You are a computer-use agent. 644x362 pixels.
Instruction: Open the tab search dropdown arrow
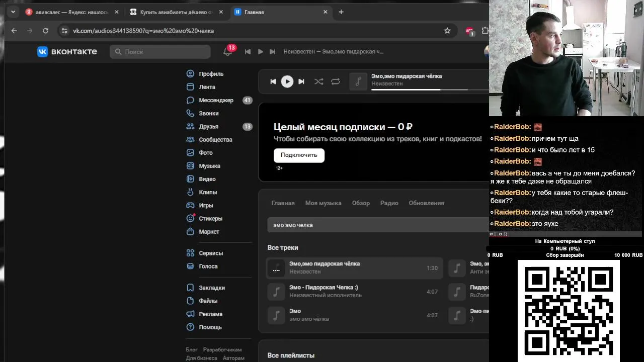pos(12,12)
